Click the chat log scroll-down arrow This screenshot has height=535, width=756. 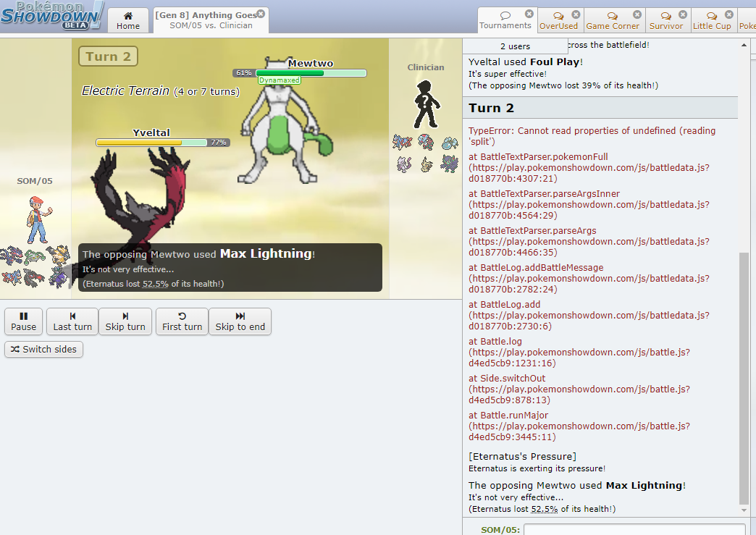pyautogui.click(x=744, y=510)
